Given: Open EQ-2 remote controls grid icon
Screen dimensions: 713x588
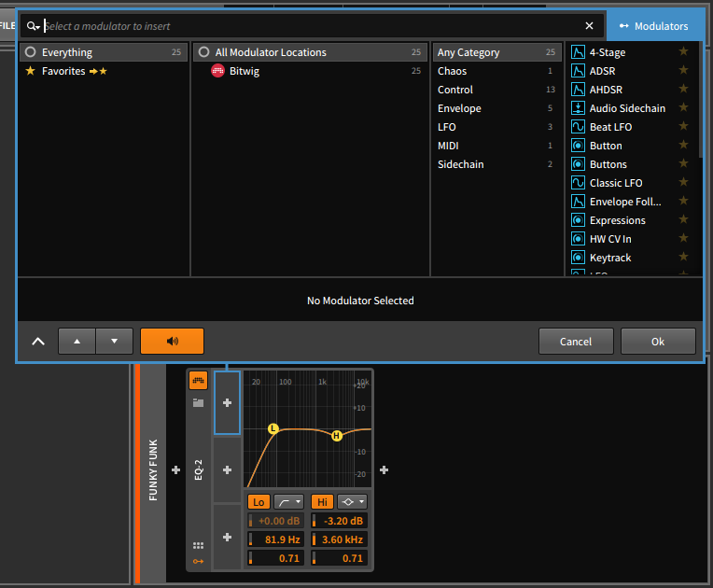Looking at the screenshot, I should pyautogui.click(x=198, y=545).
